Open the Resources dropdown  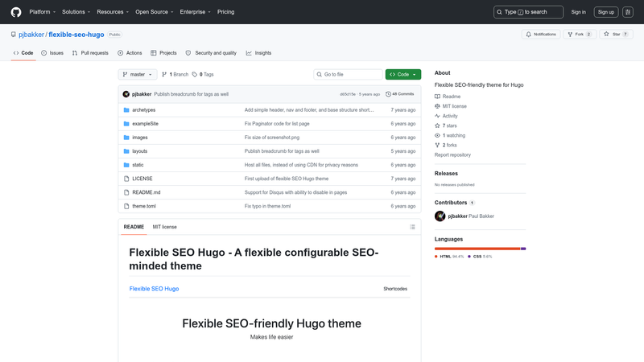[113, 12]
